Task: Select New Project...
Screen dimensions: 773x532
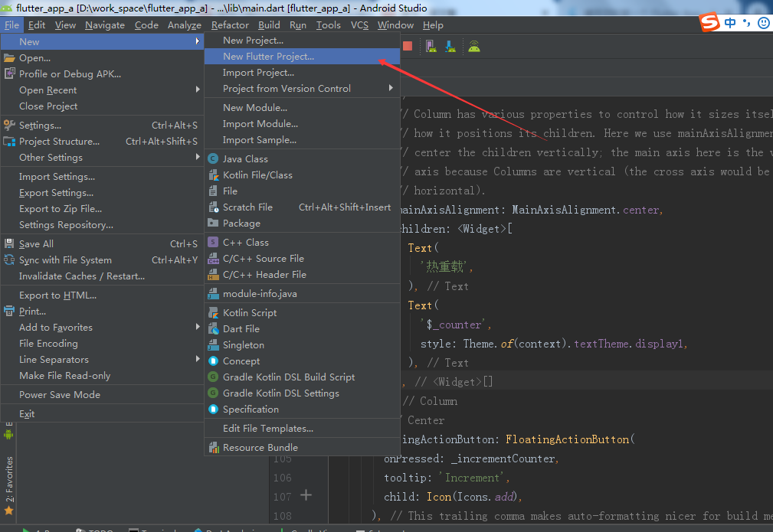Action: click(302, 41)
